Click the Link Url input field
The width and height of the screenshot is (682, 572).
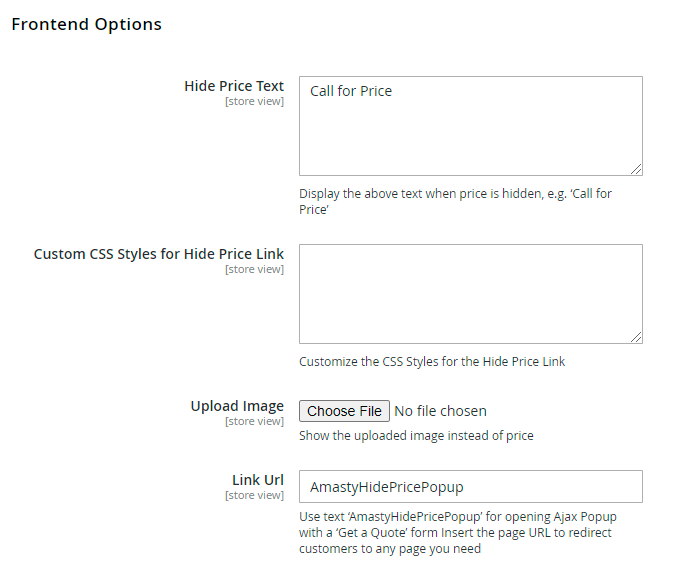click(x=470, y=487)
